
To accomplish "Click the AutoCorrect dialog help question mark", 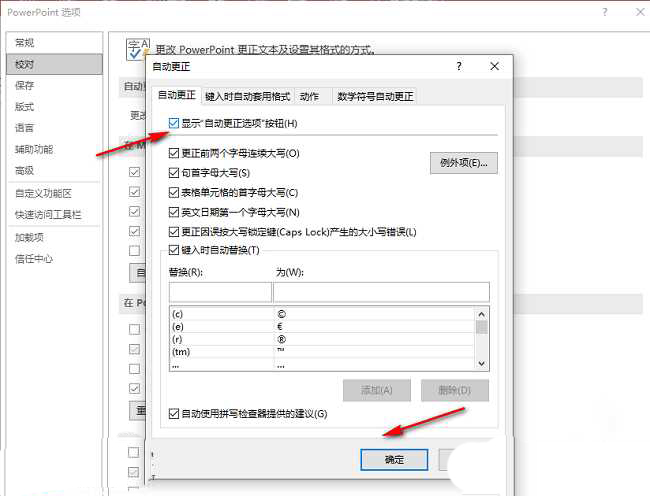I will pyautogui.click(x=459, y=66).
